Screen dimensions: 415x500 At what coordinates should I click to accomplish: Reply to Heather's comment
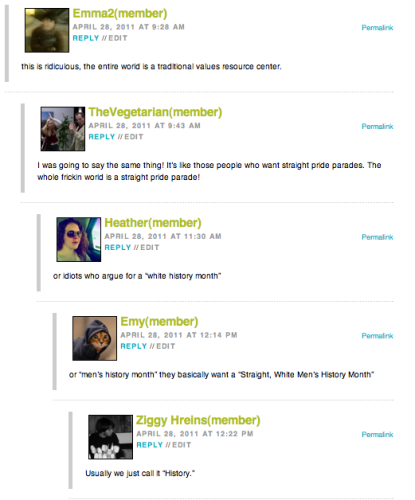(x=118, y=247)
